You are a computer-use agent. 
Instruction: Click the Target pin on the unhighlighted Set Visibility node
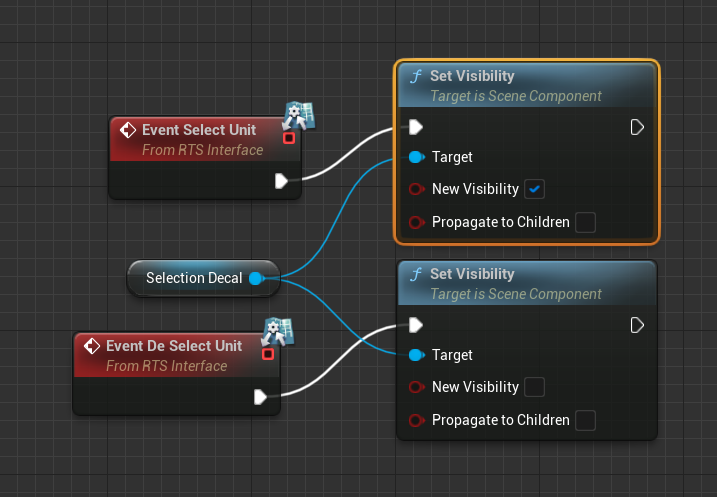(416, 355)
